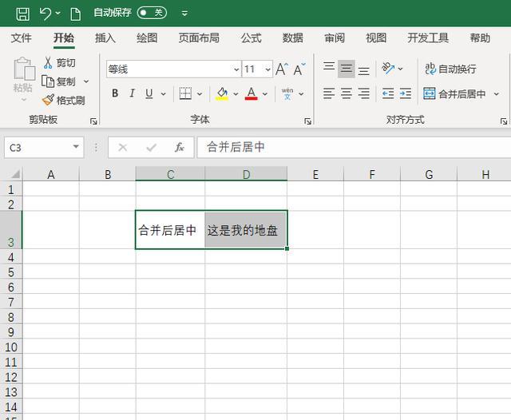The width and height of the screenshot is (511, 420).
Task: Toggle Italic formatting
Action: coord(132,93)
